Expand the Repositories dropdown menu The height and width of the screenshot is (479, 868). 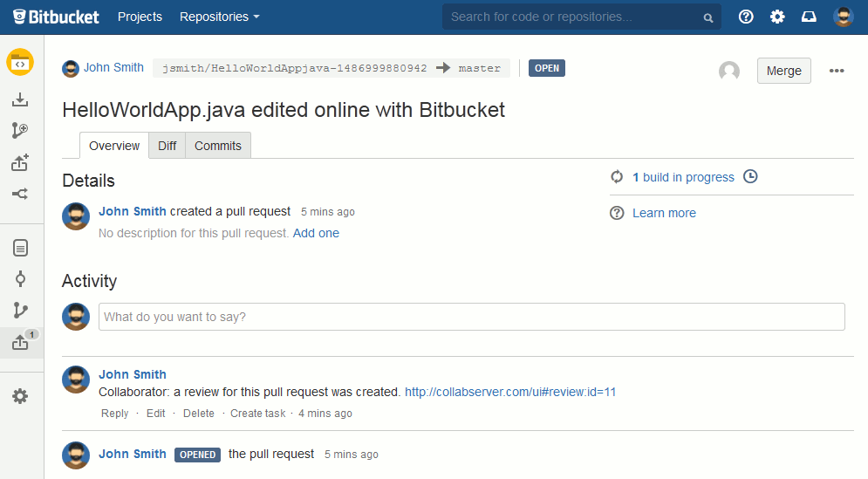click(x=219, y=17)
